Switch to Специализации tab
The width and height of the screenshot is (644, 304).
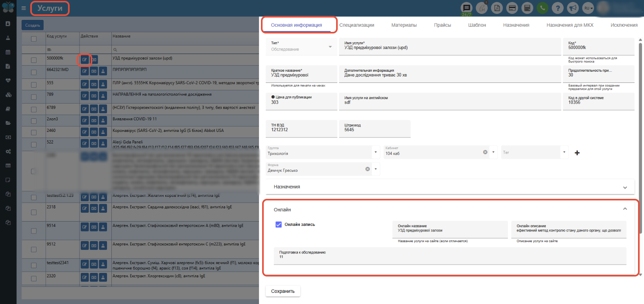(357, 25)
